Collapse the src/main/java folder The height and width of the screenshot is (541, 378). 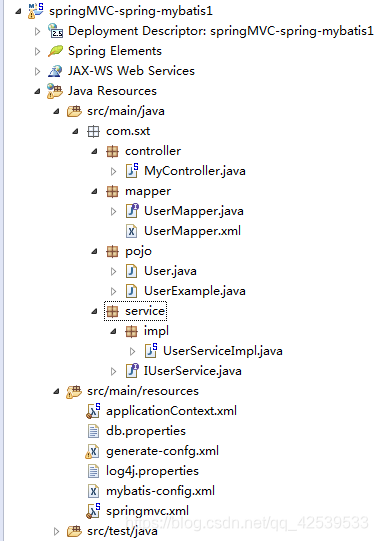[x=57, y=111]
